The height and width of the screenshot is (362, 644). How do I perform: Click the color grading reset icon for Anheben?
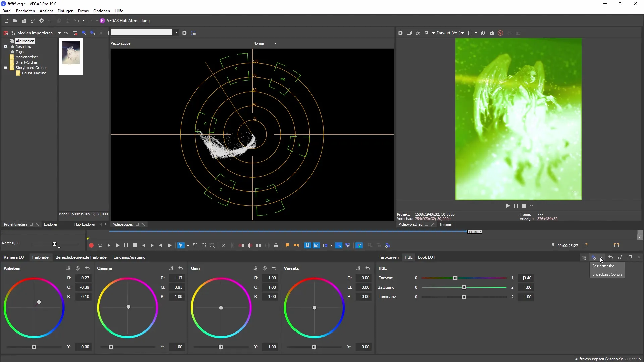(87, 268)
